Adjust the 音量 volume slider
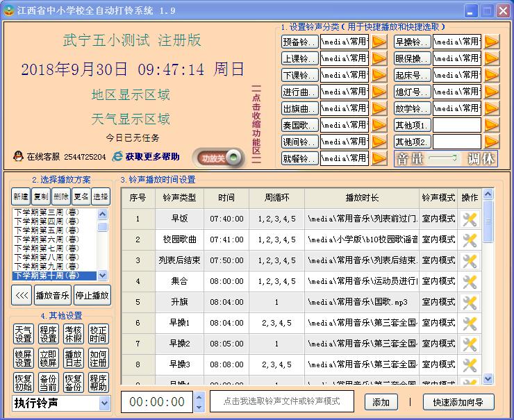 tap(443, 158)
